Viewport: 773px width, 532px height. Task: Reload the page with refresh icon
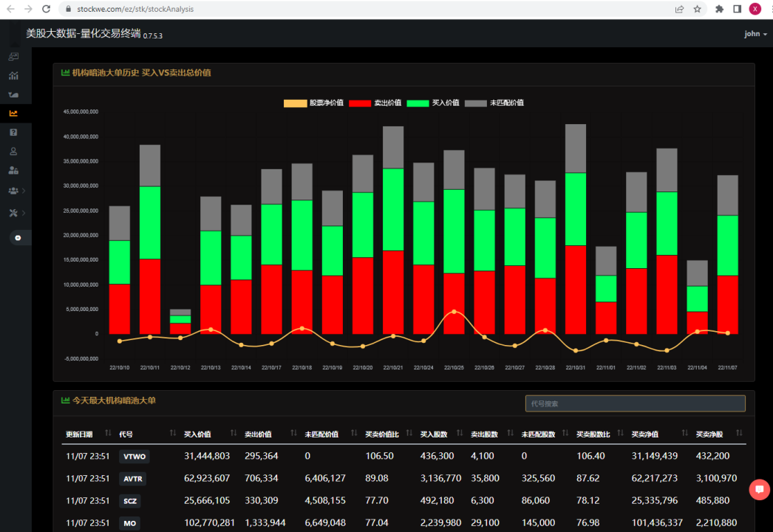(x=46, y=9)
